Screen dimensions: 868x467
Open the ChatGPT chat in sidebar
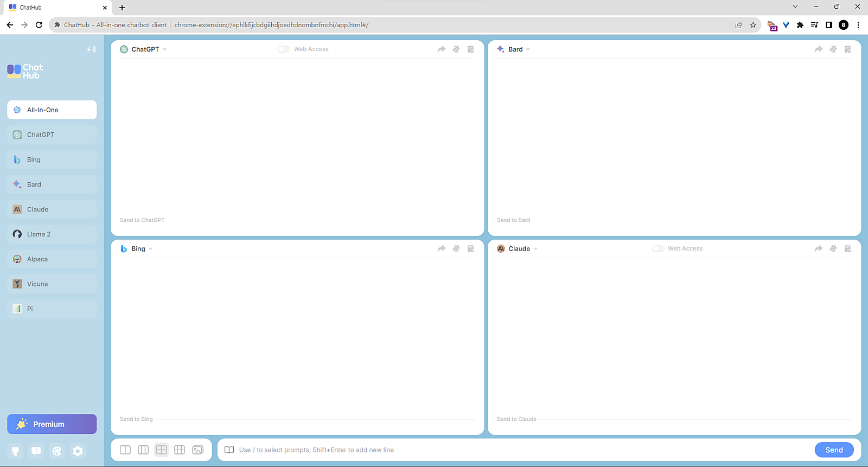point(52,135)
